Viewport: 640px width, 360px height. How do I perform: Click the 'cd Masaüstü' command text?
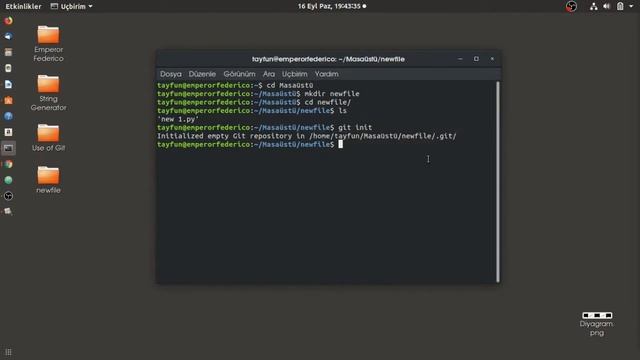click(290, 85)
